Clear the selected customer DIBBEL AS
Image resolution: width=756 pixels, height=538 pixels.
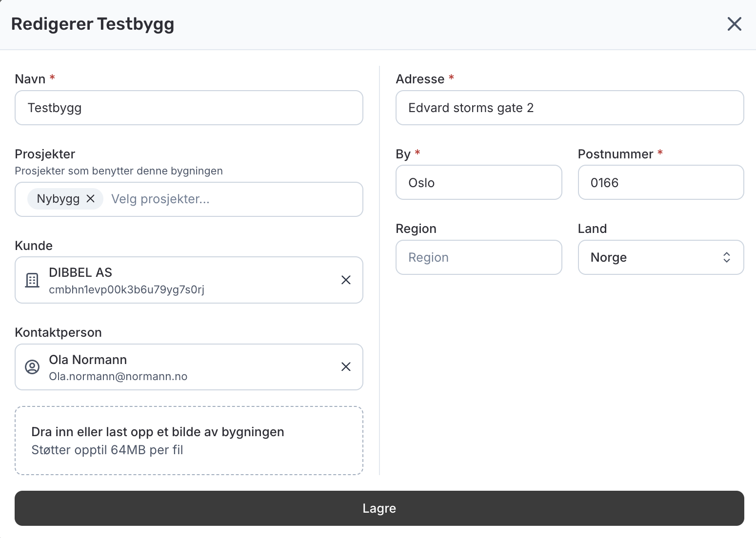point(346,280)
